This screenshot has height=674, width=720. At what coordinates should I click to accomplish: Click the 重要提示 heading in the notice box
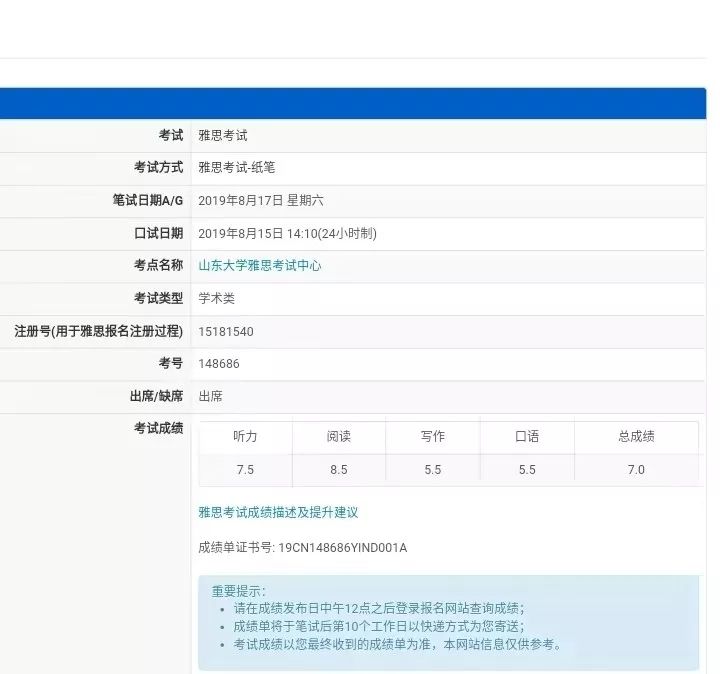coord(238,591)
